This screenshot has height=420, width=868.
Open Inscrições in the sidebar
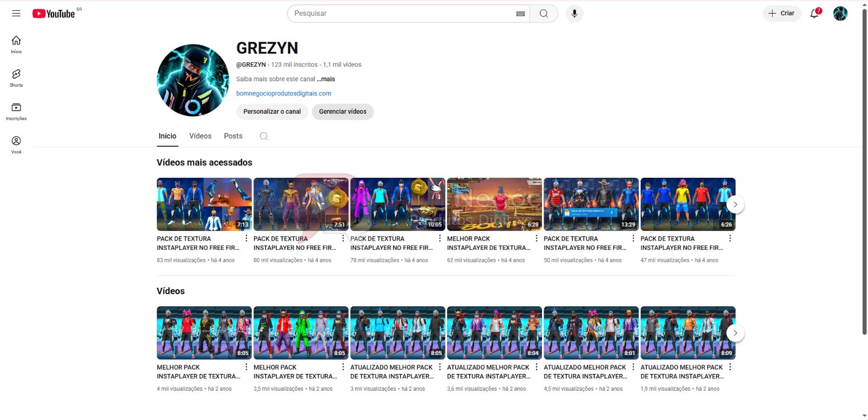(16, 111)
